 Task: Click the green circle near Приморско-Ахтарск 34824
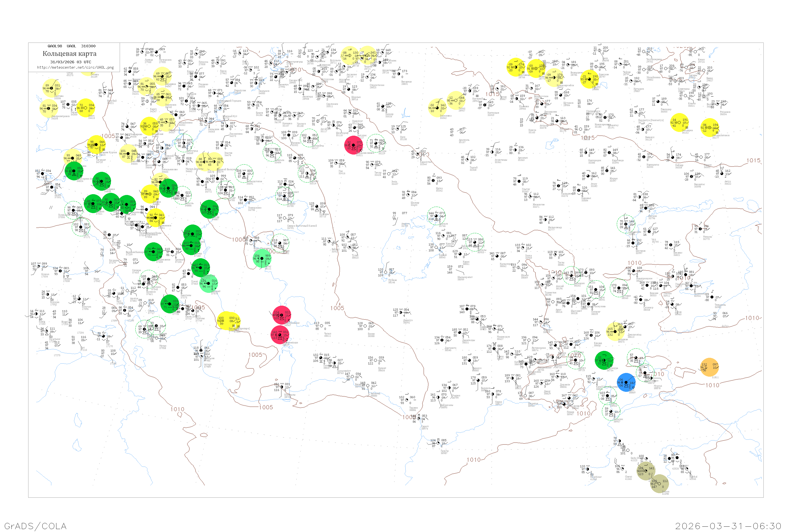click(x=74, y=171)
